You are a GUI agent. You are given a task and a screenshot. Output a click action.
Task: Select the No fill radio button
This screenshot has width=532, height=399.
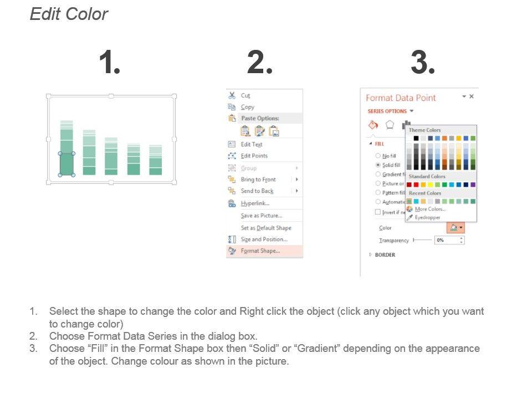click(378, 156)
